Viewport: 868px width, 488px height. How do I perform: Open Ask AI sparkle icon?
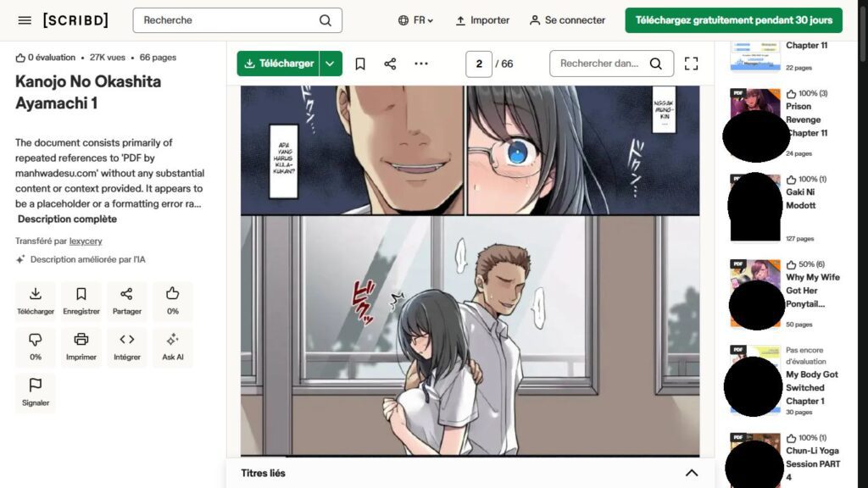click(x=173, y=347)
